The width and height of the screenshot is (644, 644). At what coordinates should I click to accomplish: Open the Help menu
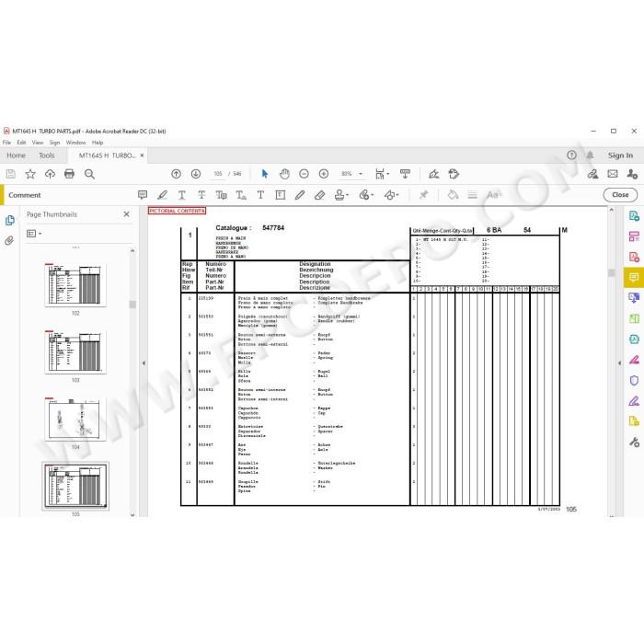click(x=98, y=143)
